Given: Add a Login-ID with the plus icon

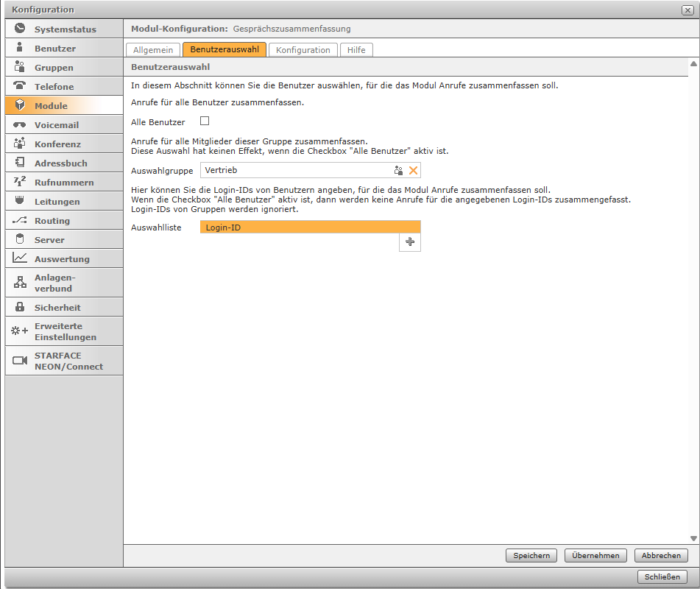Looking at the screenshot, I should (410, 242).
